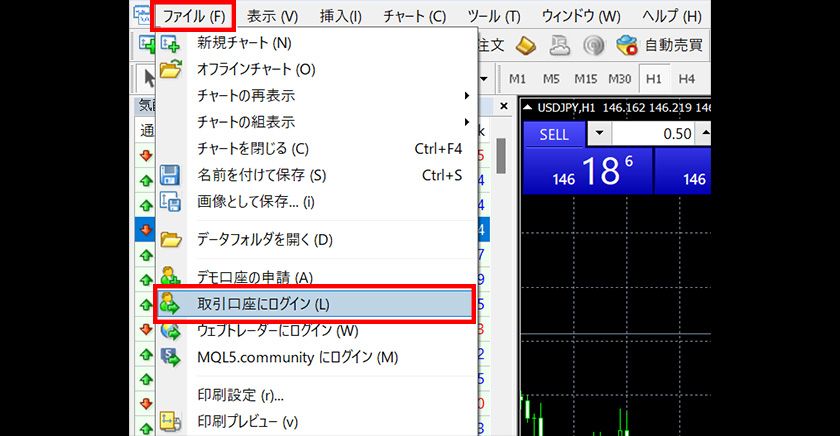Click the web trader globe icon
Screen dimensions: 840x436
tap(171, 332)
